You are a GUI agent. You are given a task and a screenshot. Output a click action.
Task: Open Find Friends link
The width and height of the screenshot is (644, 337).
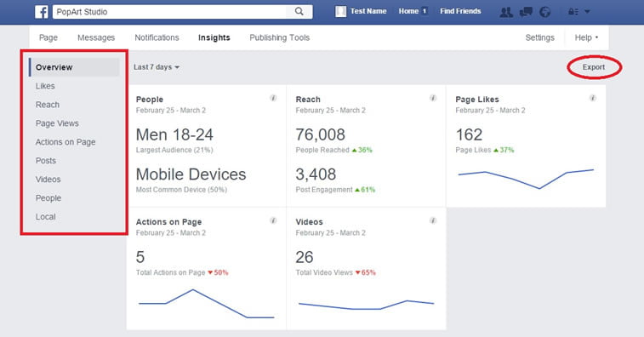460,12
